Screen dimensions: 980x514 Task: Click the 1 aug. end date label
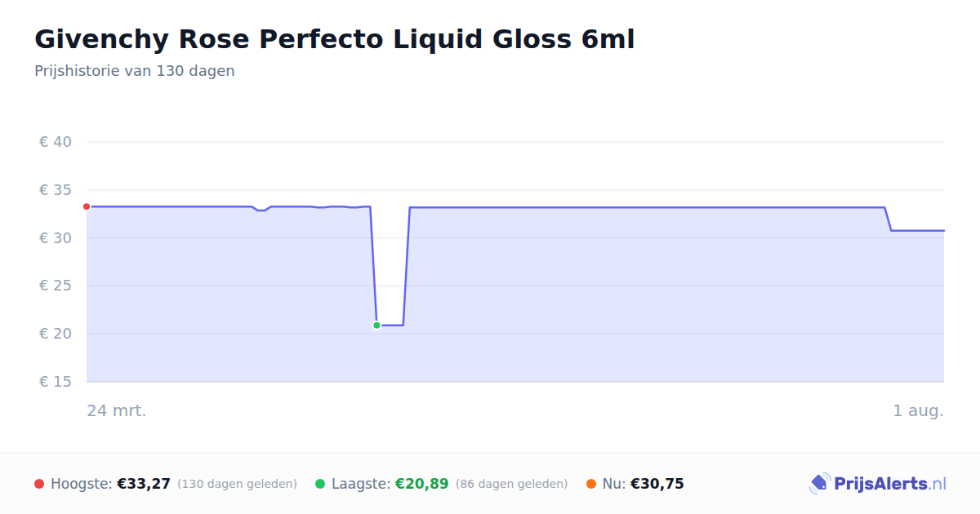[918, 410]
